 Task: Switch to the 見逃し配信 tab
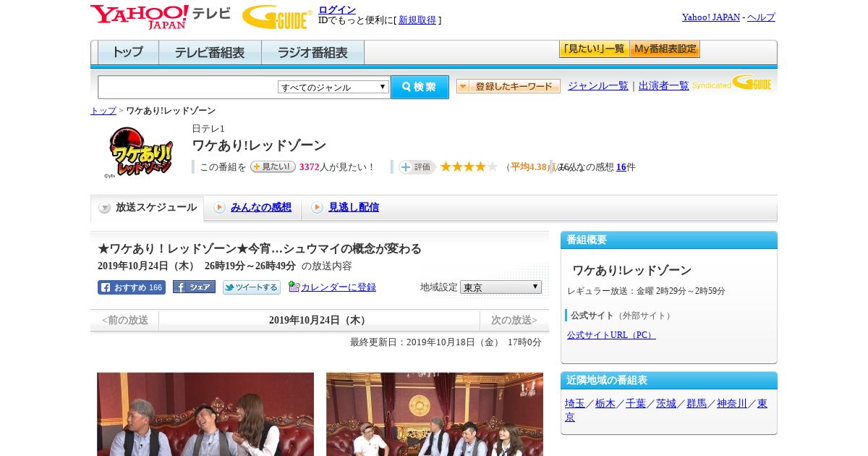[354, 208]
